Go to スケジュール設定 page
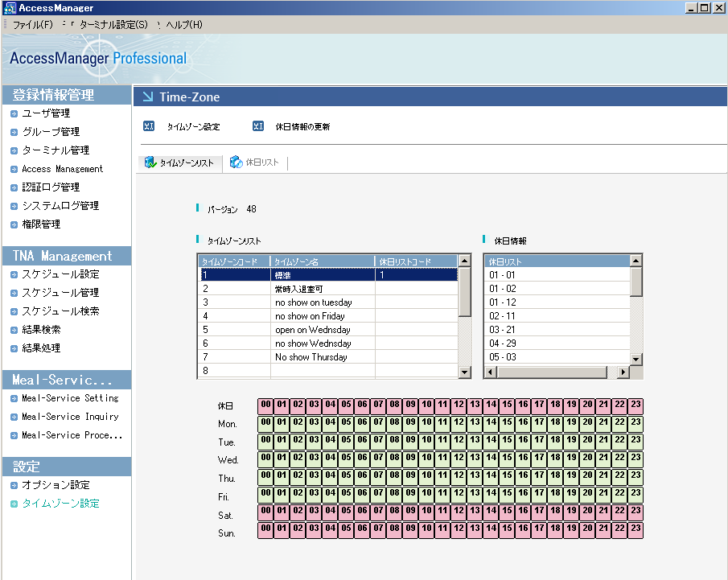 [61, 274]
